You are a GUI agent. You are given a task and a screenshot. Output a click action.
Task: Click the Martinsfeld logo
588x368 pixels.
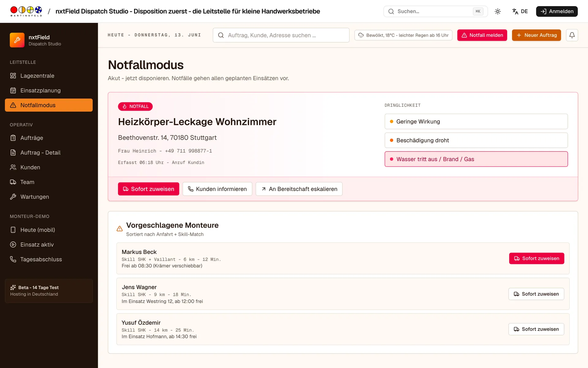(x=26, y=11)
